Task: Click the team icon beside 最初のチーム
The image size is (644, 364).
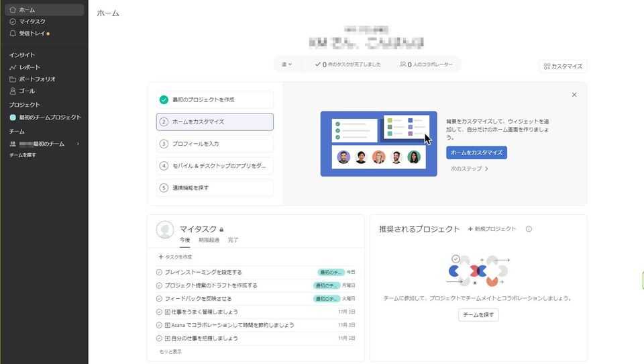Action: pyautogui.click(x=13, y=144)
